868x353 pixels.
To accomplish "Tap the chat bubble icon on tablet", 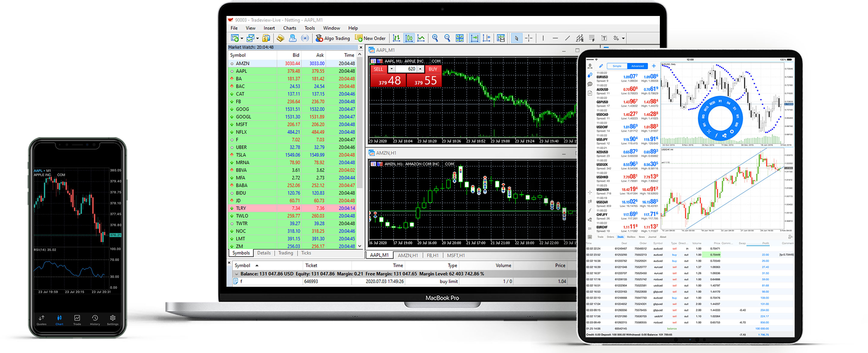I will (x=590, y=84).
